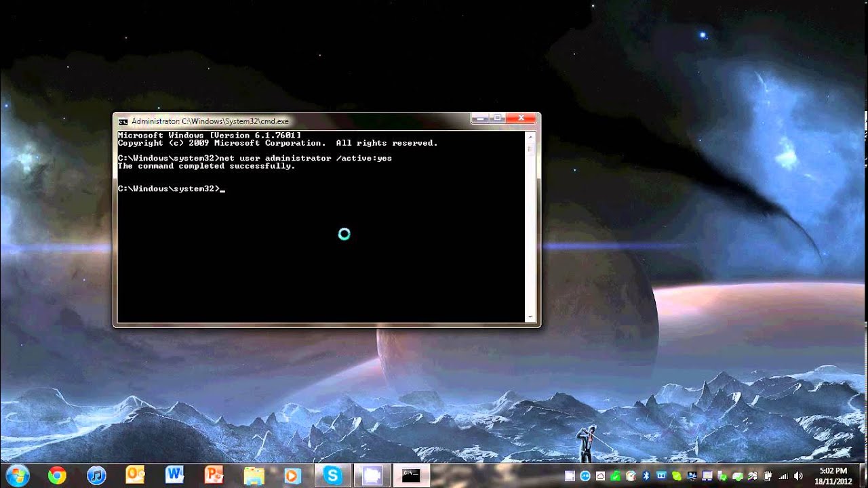Screen dimensions: 868x488
Task: Click the 'Microsoft Windows [Version 6.1.7601]' line
Action: (210, 136)
